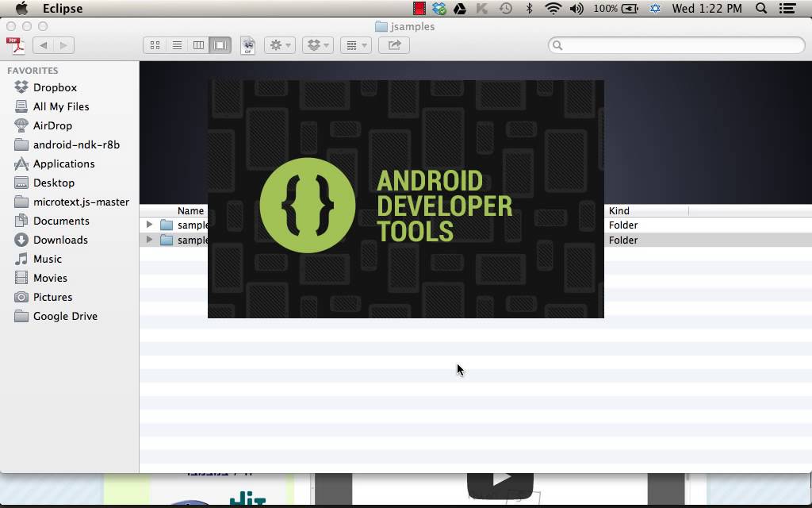
Task: Open the Arrange items dropdown
Action: 356,45
